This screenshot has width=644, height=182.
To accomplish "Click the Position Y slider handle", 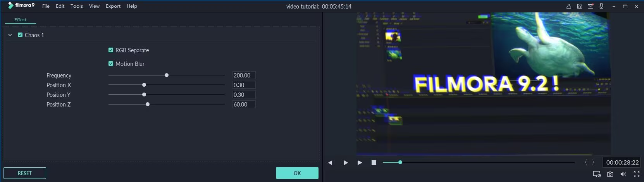I will coord(144,94).
